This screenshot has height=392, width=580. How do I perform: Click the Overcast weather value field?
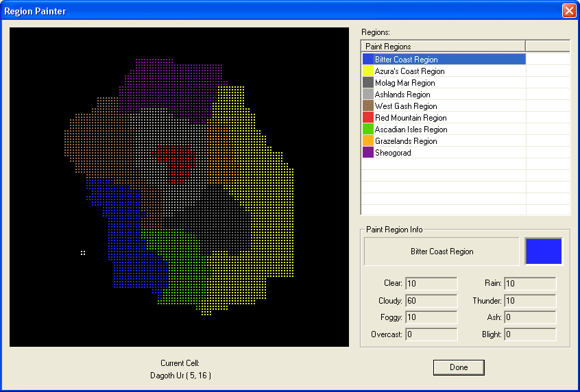[x=431, y=334]
